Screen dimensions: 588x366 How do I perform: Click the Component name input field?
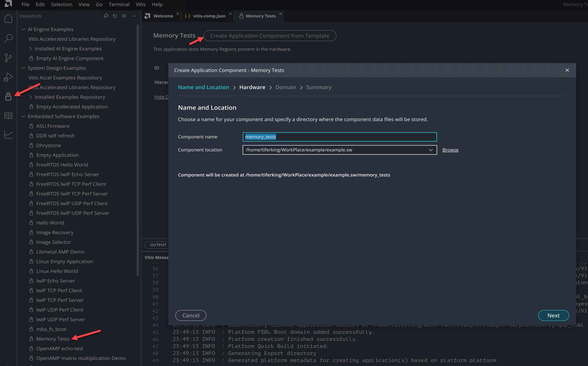click(x=340, y=137)
